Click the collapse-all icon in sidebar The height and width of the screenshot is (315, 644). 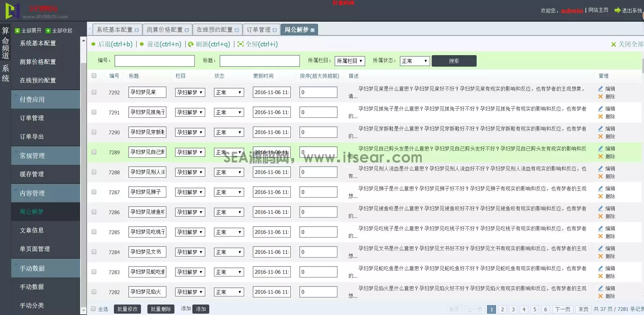pos(48,31)
